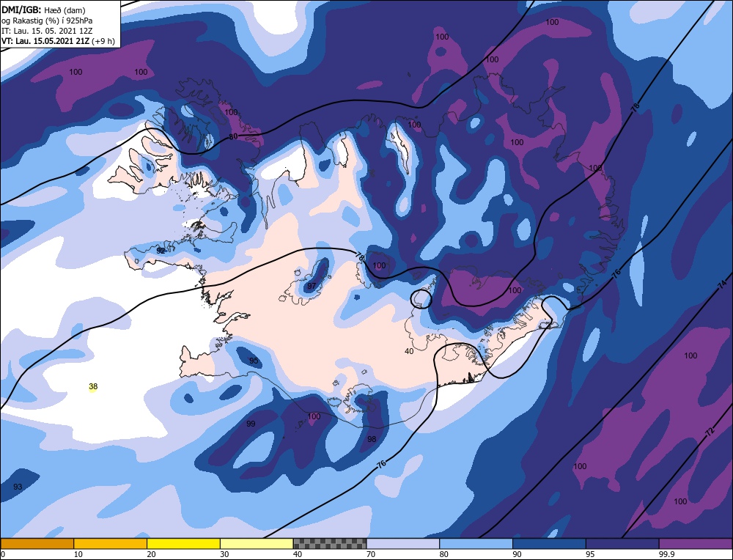Click the '30' tick label on color scale
Viewport: 733px width, 560px height.
(x=224, y=554)
